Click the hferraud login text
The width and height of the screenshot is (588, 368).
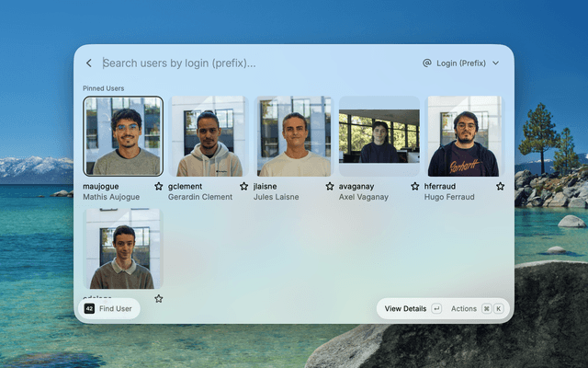440,186
